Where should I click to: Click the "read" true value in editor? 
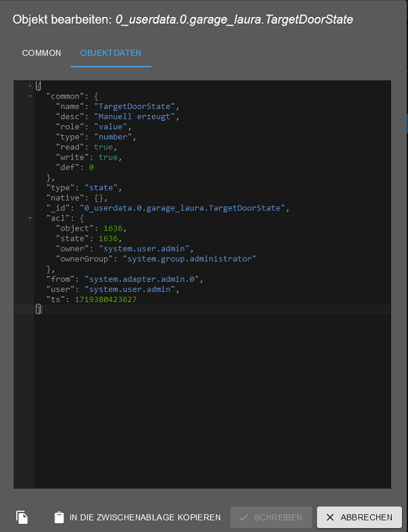click(x=103, y=147)
